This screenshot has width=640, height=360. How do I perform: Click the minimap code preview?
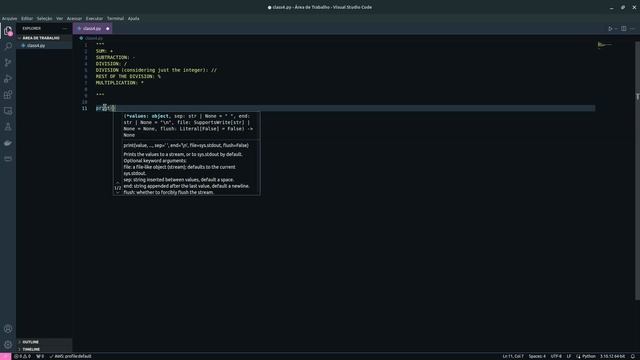coord(605,44)
